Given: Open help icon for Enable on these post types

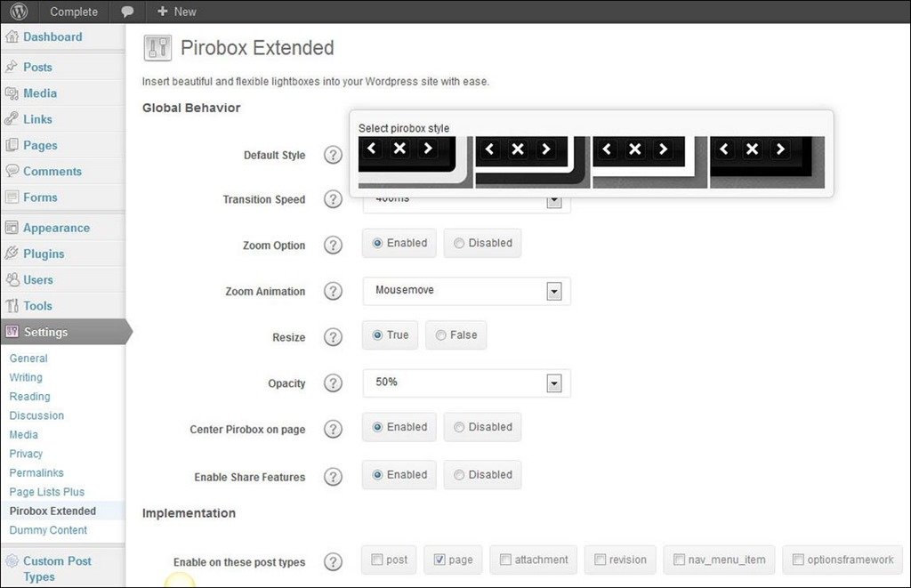Looking at the screenshot, I should point(333,562).
